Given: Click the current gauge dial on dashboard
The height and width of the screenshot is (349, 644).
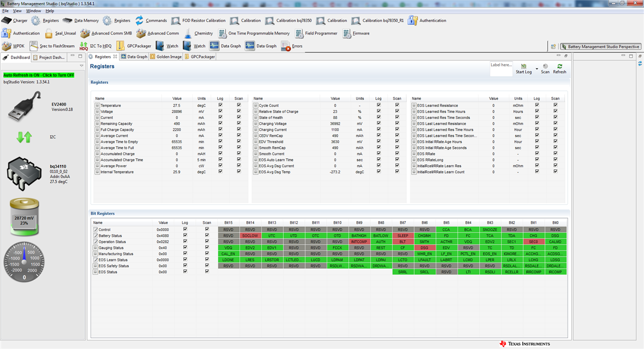Looking at the screenshot, I should (25, 263).
